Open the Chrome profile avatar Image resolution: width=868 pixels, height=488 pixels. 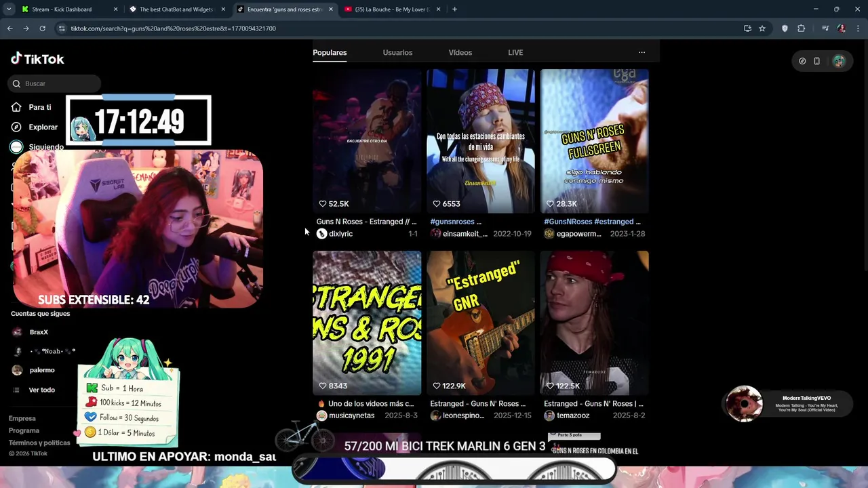pos(842,28)
